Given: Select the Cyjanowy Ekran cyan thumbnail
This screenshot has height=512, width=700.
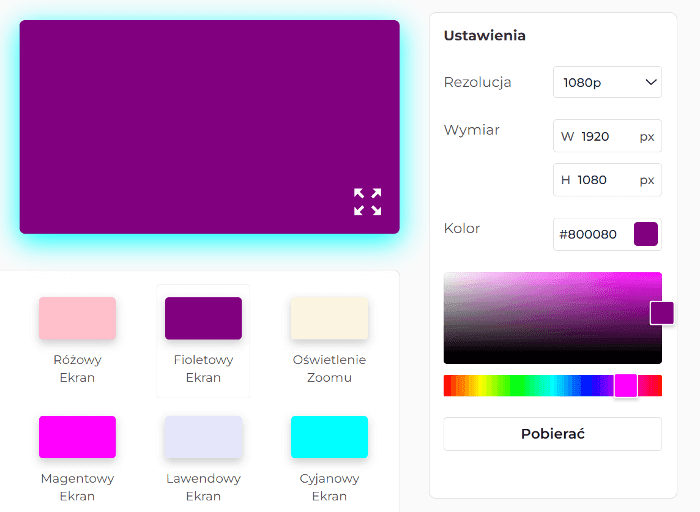Looking at the screenshot, I should coord(329,437).
